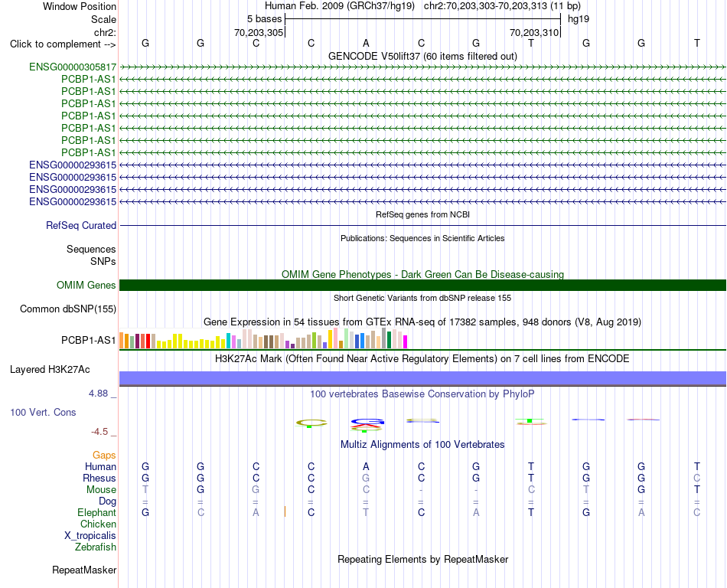The width and height of the screenshot is (727, 588).
Task: Click the orange Gaps row label
Action: (x=104, y=456)
